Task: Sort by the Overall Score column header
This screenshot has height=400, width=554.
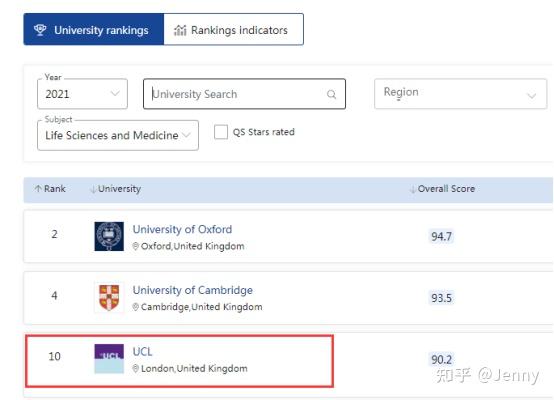Action: 442,189
